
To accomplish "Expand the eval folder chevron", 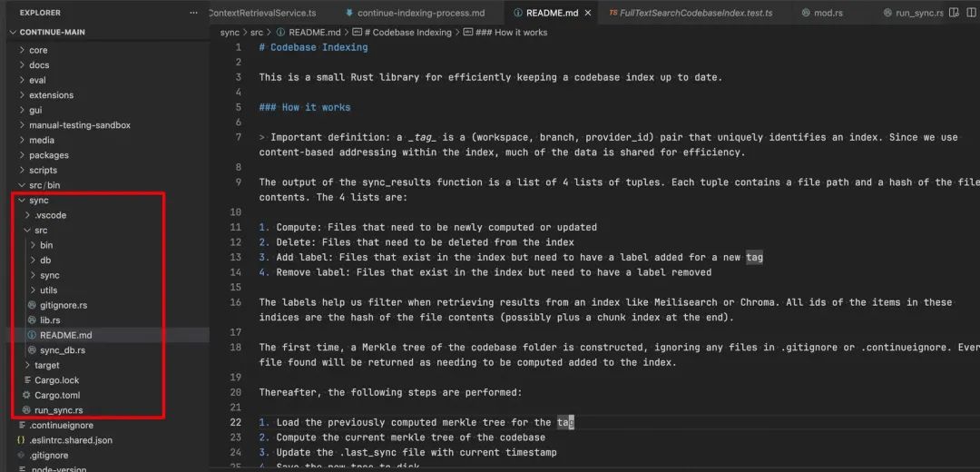I will pyautogui.click(x=22, y=80).
